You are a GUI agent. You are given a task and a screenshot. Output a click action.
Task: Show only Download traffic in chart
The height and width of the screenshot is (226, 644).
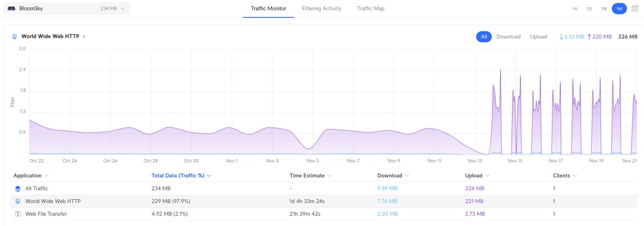click(x=508, y=36)
